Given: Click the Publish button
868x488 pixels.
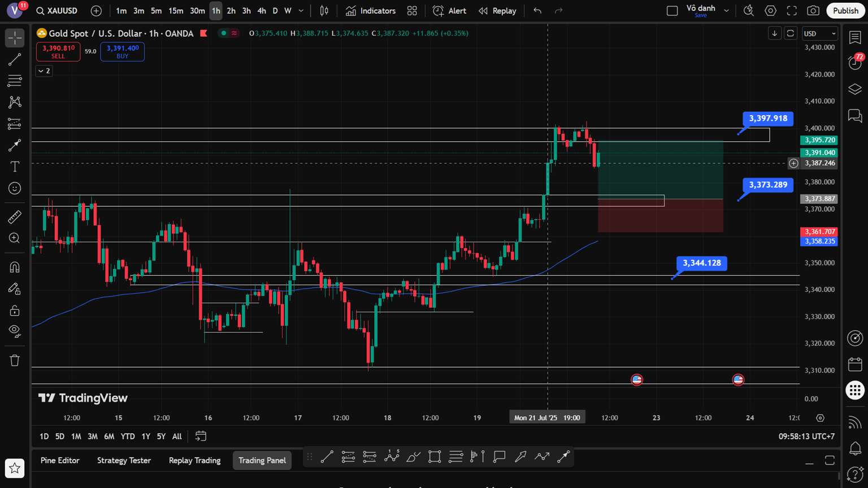Looking at the screenshot, I should [845, 11].
